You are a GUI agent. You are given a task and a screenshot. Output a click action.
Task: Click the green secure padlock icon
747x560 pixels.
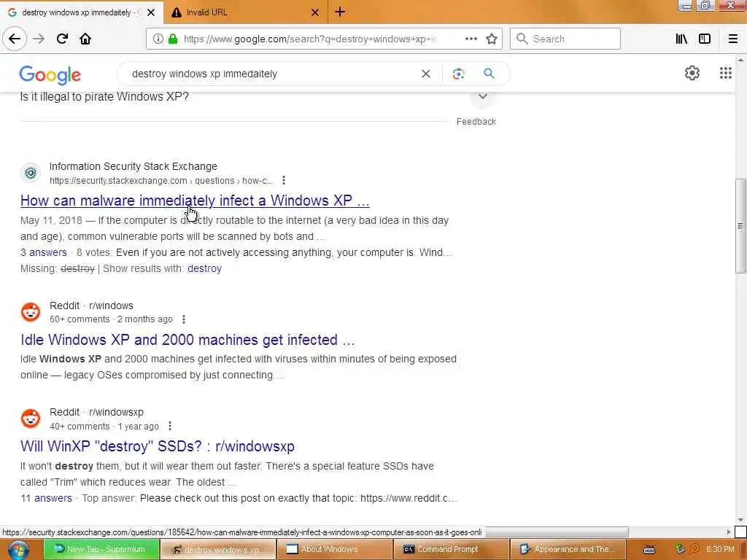(x=173, y=39)
